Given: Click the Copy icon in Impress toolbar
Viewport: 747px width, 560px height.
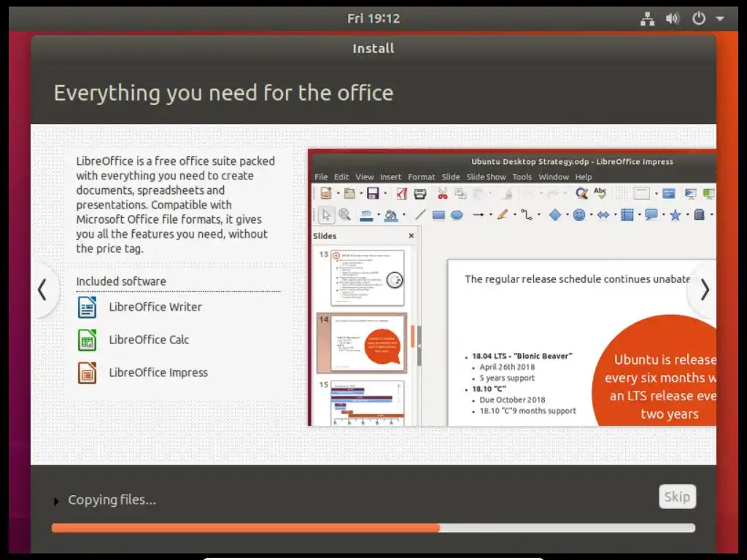Looking at the screenshot, I should point(460,193).
